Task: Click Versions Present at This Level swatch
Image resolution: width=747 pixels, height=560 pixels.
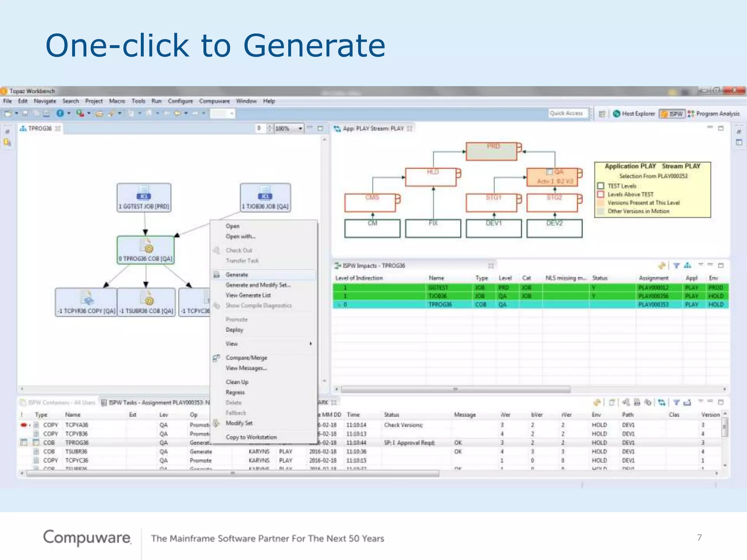Action: pyautogui.click(x=601, y=203)
